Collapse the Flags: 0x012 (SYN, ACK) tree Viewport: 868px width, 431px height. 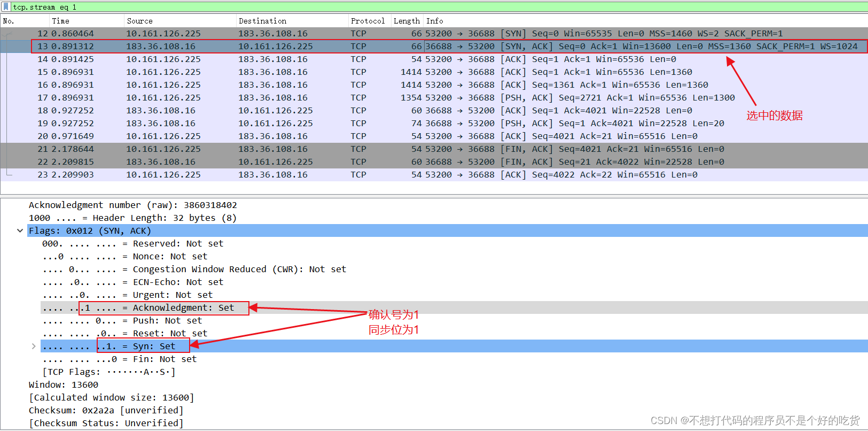pyautogui.click(x=20, y=231)
